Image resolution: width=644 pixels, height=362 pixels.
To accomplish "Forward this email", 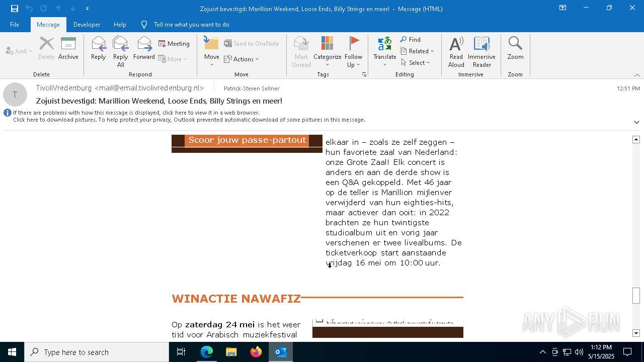I will 144,49.
